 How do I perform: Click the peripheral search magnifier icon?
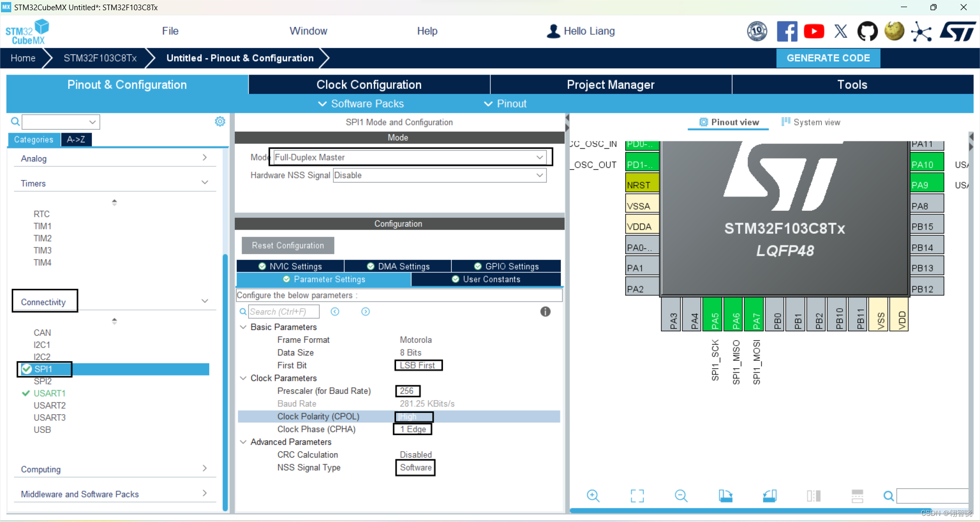(15, 121)
